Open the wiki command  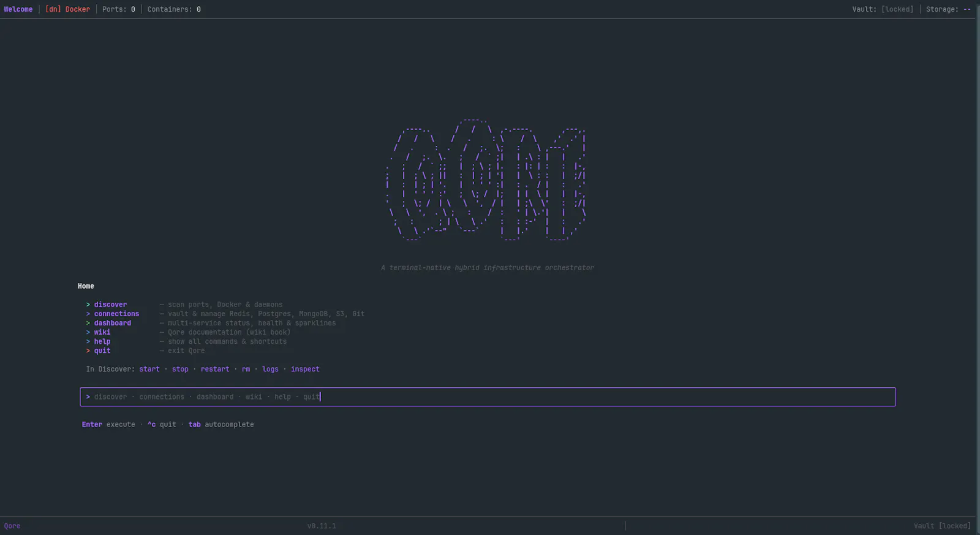pos(102,332)
